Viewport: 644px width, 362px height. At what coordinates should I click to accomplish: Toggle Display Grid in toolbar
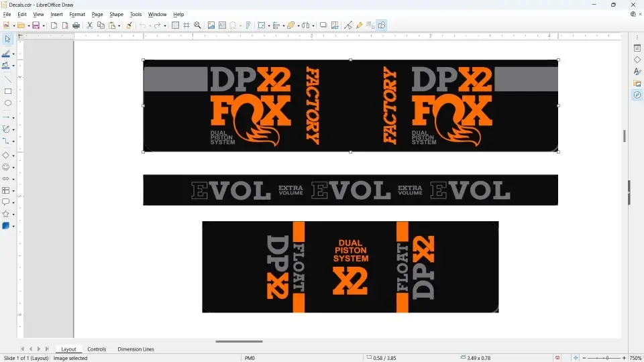point(175,25)
